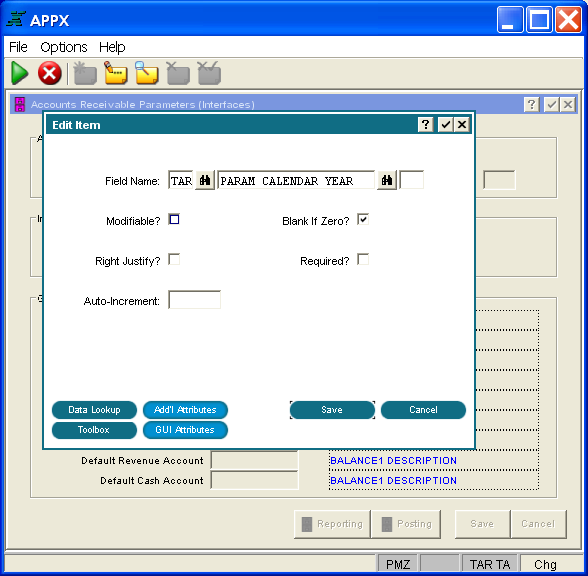Image resolution: width=588 pixels, height=576 pixels.
Task: Click the Add'l Attributes button
Action: [185, 410]
